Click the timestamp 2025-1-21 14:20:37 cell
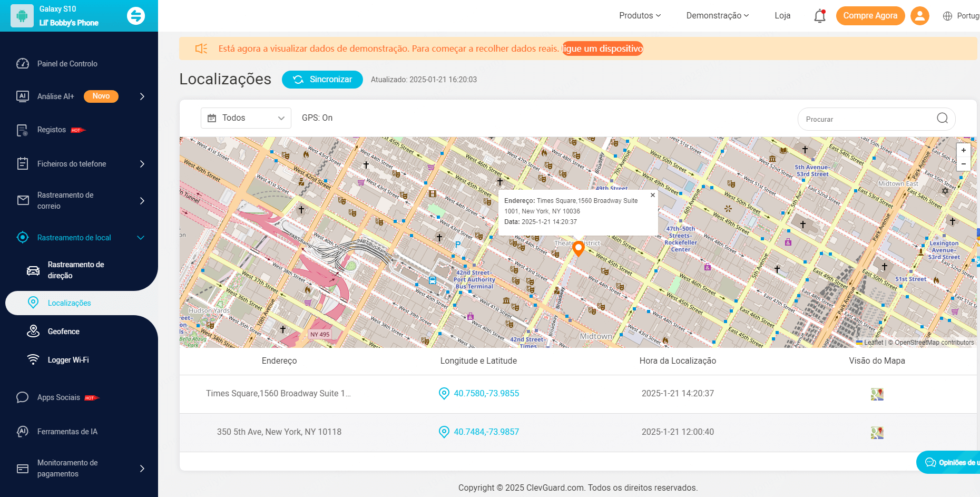This screenshot has height=497, width=980. pos(678,394)
